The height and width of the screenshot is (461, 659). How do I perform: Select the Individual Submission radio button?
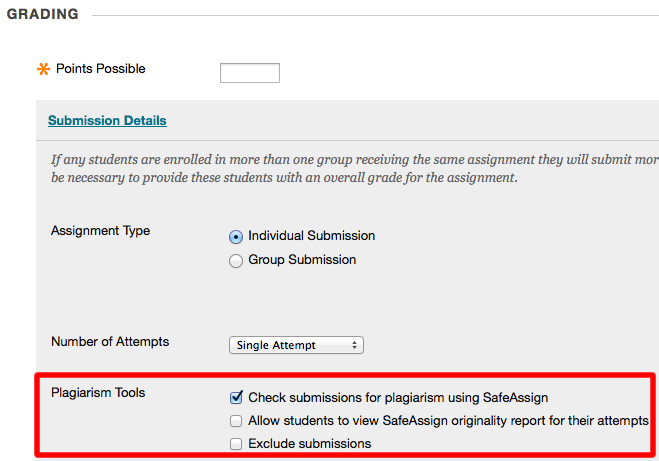click(x=236, y=237)
